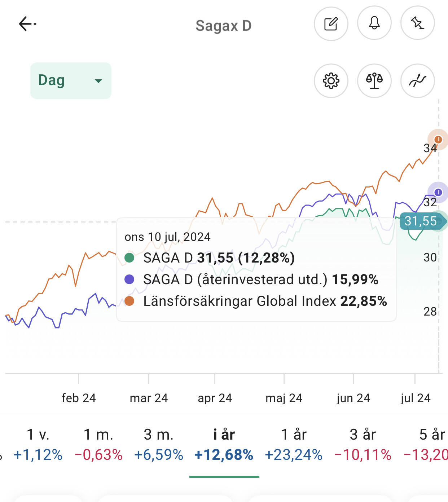This screenshot has width=448, height=502.
Task: Switch to the 1 år period
Action: 294,444
